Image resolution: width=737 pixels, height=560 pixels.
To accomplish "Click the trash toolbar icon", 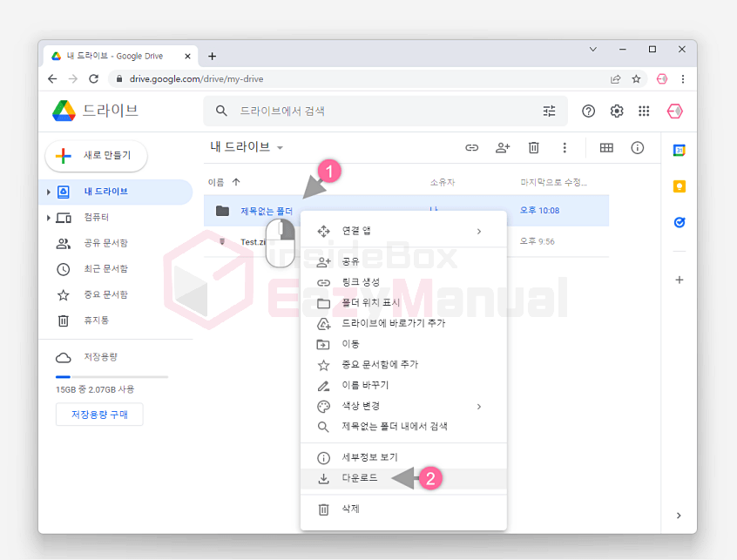I will [x=533, y=147].
